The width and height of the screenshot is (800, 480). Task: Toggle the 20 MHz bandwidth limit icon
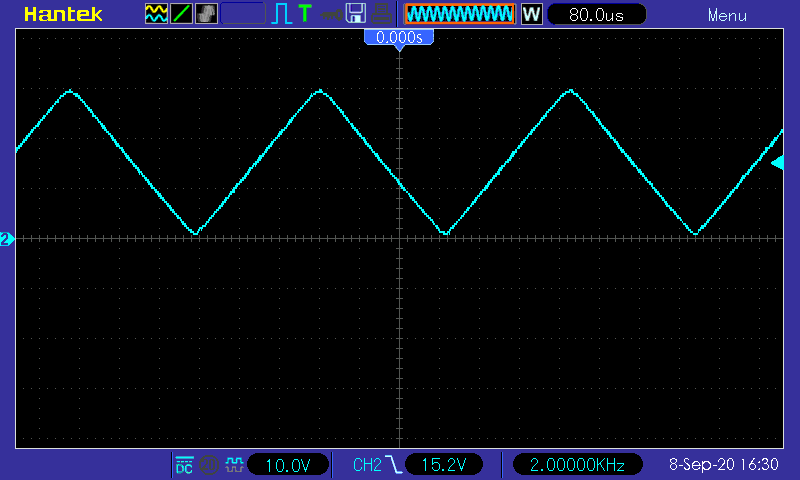209,465
